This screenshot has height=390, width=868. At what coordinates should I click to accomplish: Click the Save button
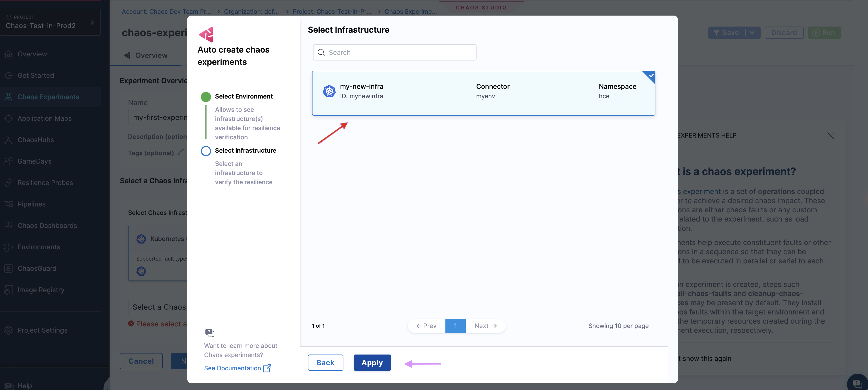coord(726,33)
